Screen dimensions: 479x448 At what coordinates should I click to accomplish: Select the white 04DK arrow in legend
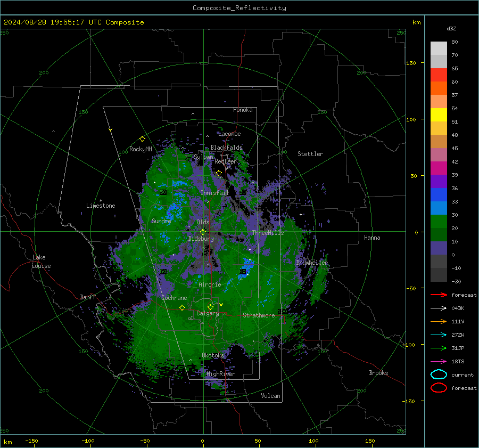(x=439, y=308)
